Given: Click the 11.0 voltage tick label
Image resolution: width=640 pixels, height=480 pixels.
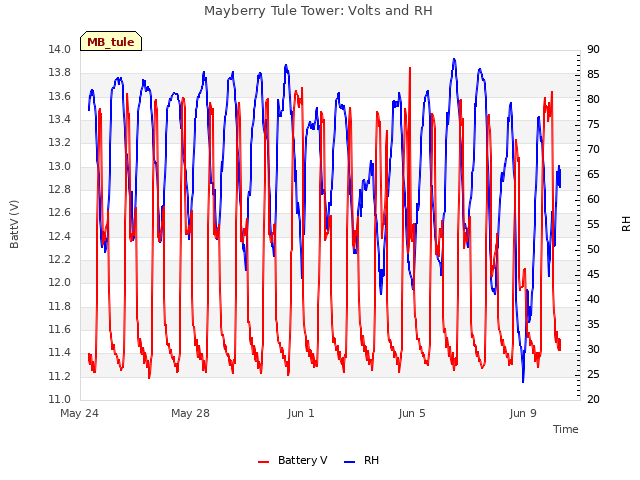Looking at the screenshot, I should (x=60, y=399).
